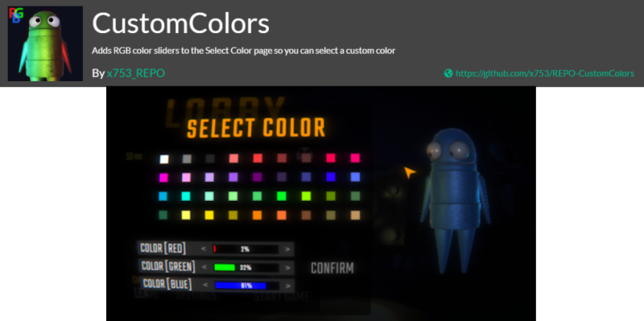This screenshot has height=321, width=644.
Task: Open the x753_REPO author profile link
Action: tap(135, 73)
